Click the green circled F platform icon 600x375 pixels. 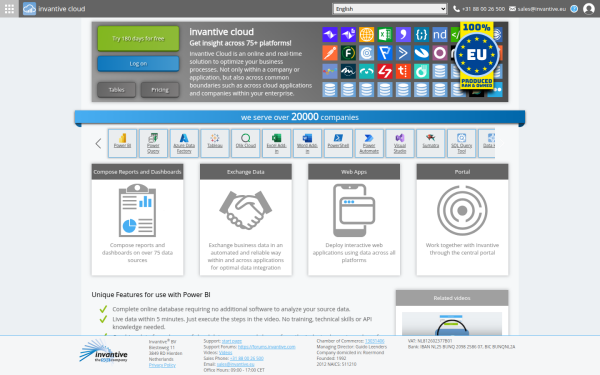(348, 53)
